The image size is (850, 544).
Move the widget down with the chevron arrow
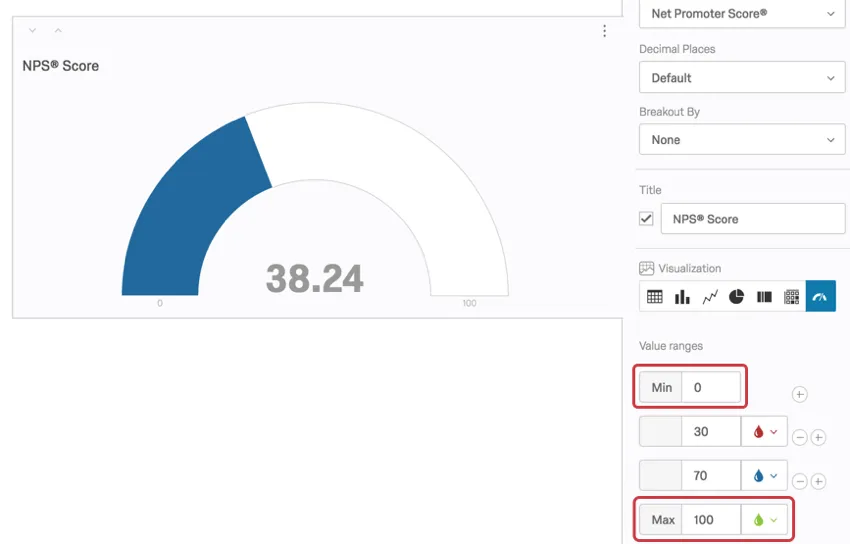click(33, 30)
